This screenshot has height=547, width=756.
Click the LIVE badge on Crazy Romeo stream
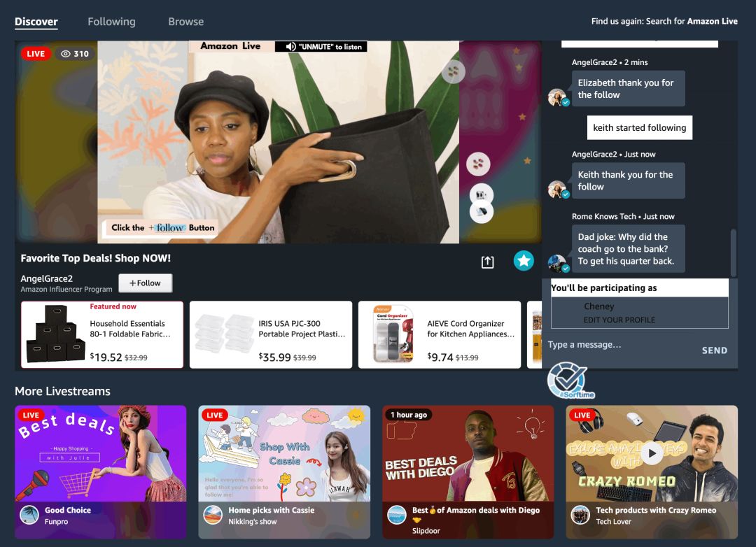(x=582, y=415)
